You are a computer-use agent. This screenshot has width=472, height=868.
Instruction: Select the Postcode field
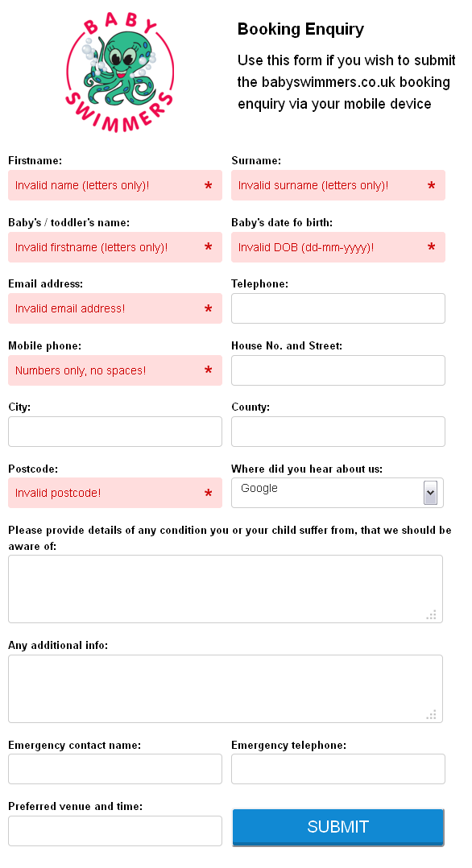pos(115,493)
